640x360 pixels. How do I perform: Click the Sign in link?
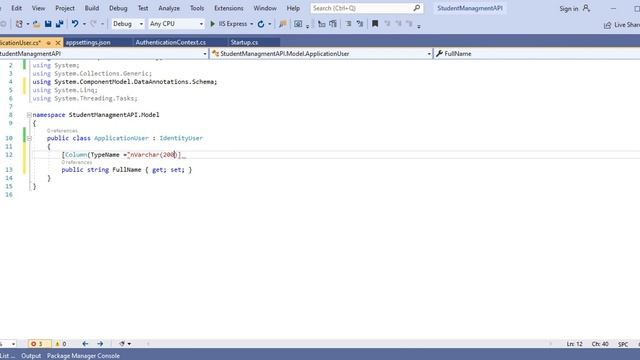[569, 9]
